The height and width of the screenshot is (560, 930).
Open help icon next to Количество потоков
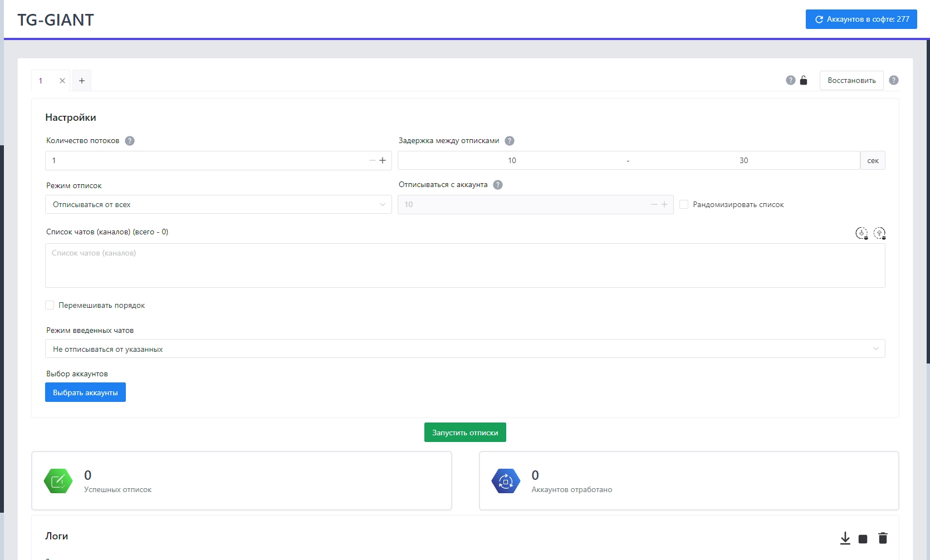coord(130,141)
